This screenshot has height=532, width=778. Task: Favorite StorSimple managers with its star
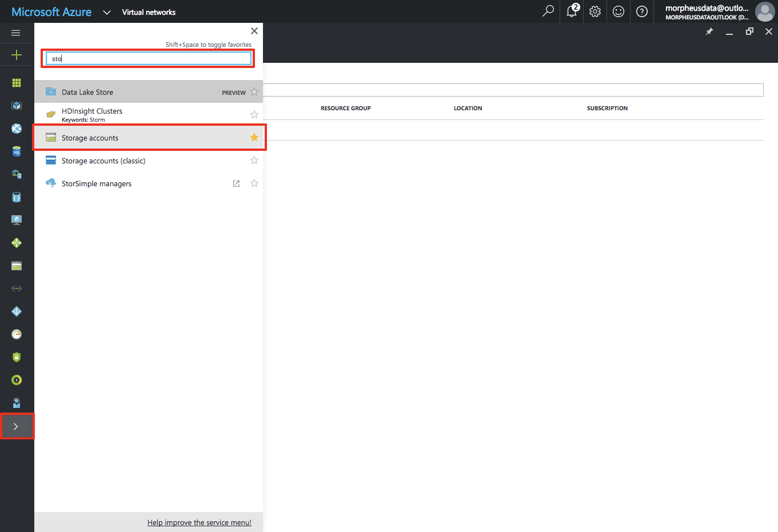[x=254, y=183]
